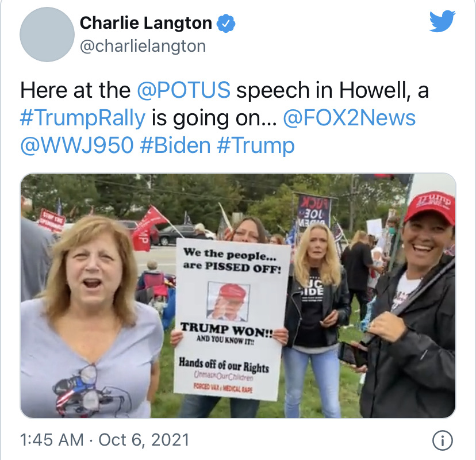The image size is (476, 460).
Task: Select the #Trump hashtag
Action: (x=256, y=145)
